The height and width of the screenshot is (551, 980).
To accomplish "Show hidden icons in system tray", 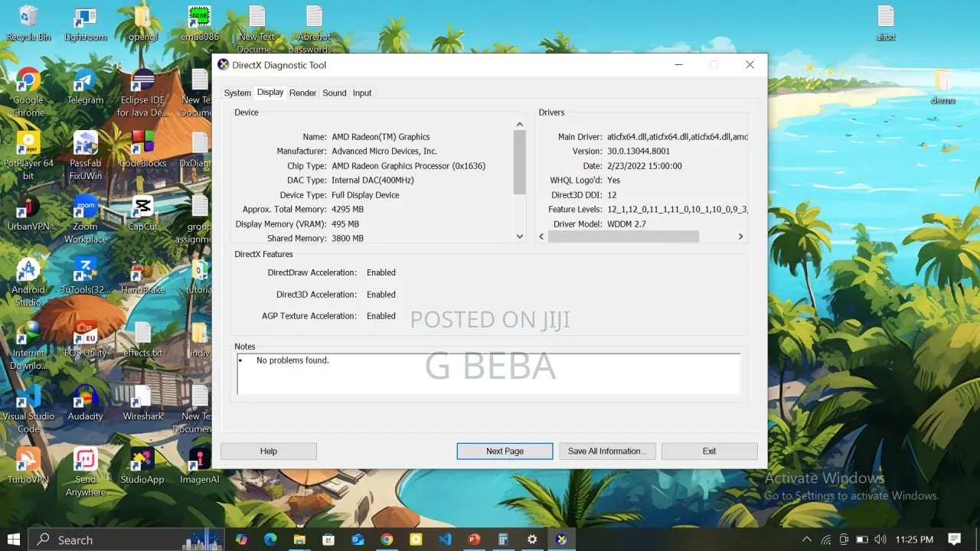I will (808, 540).
